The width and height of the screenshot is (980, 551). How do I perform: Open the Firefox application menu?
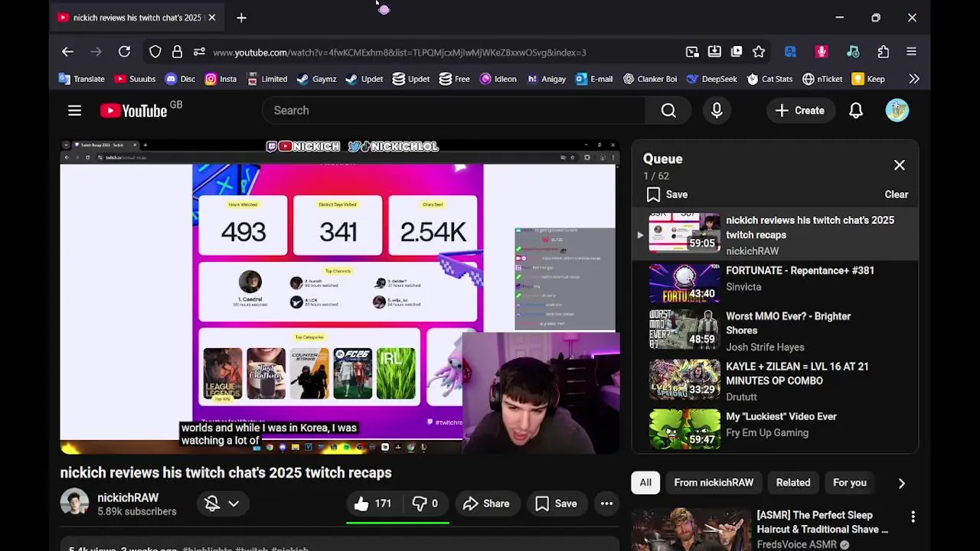pyautogui.click(x=911, y=52)
